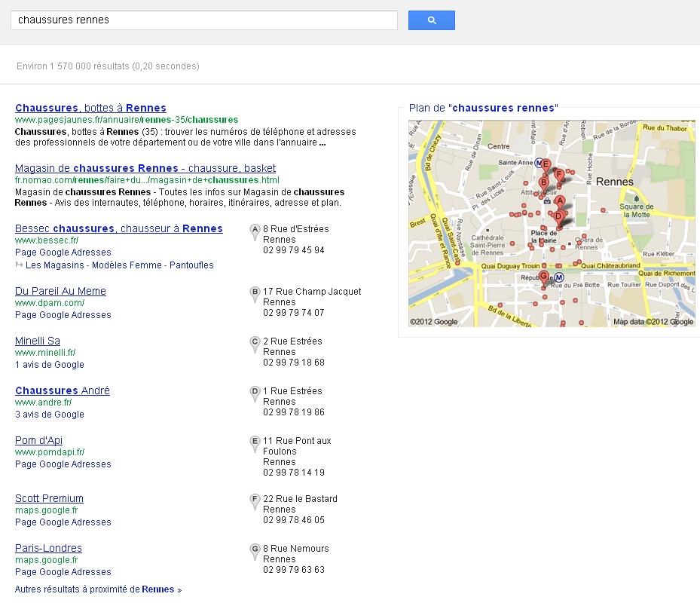The width and height of the screenshot is (700, 603).
Task: Click marker A pin beside Bessec address
Action: click(x=255, y=232)
